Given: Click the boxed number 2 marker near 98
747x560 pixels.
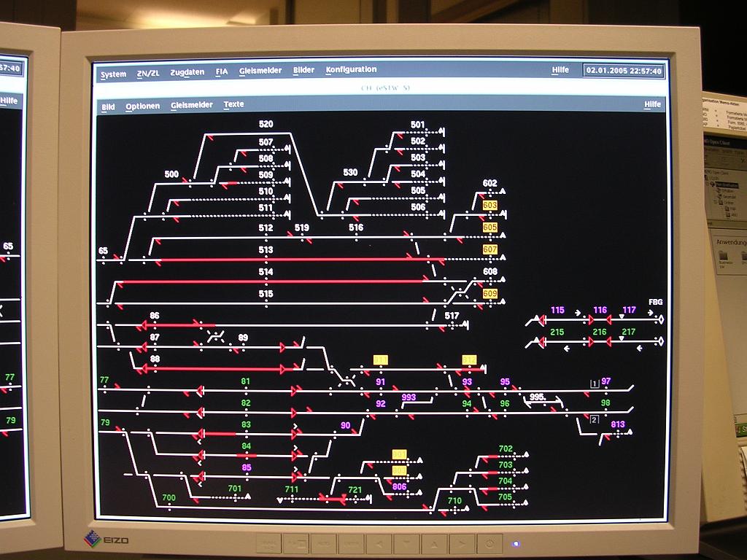Looking at the screenshot, I should click(x=594, y=419).
